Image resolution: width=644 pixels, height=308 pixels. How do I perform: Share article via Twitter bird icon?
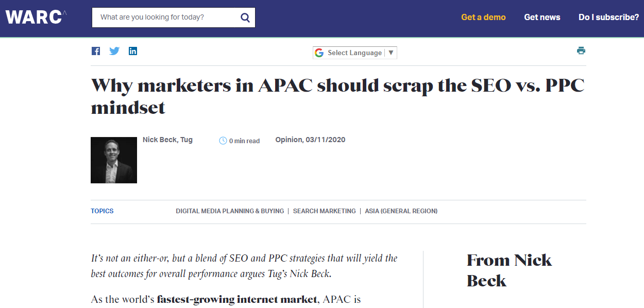[x=114, y=51]
